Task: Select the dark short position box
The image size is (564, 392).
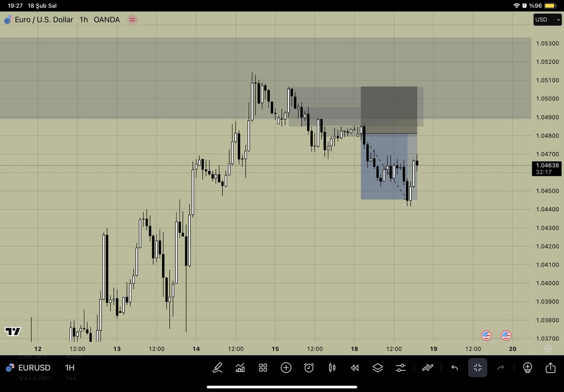Action: tap(389, 110)
